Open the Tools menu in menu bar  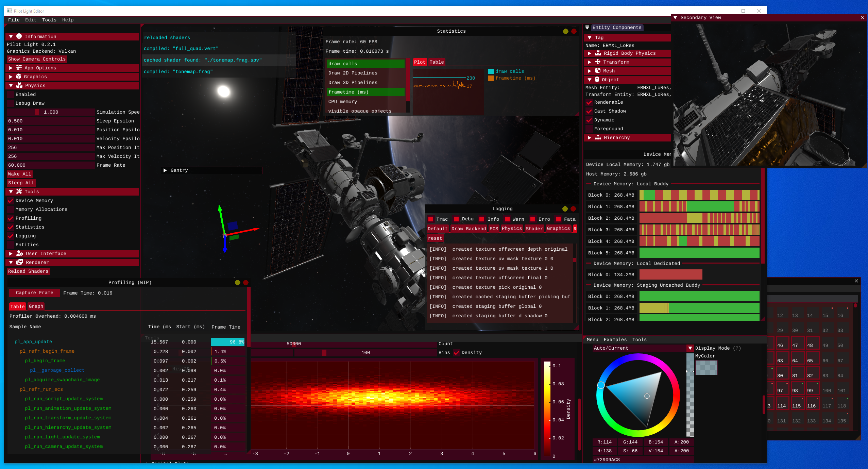49,20
